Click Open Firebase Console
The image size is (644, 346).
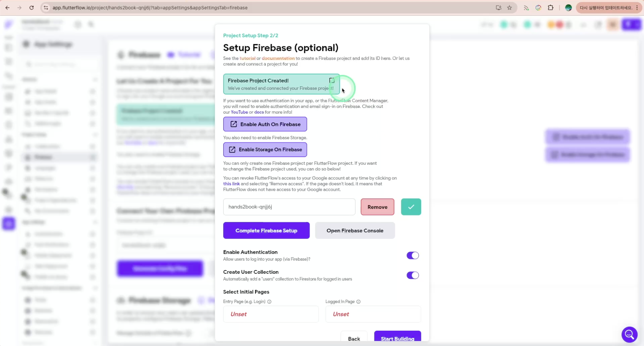(x=355, y=230)
